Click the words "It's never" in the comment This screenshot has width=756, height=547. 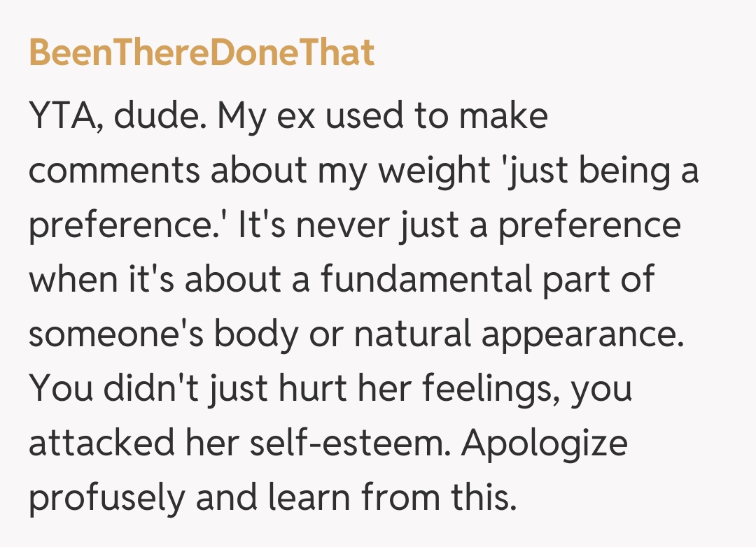pyautogui.click(x=314, y=226)
